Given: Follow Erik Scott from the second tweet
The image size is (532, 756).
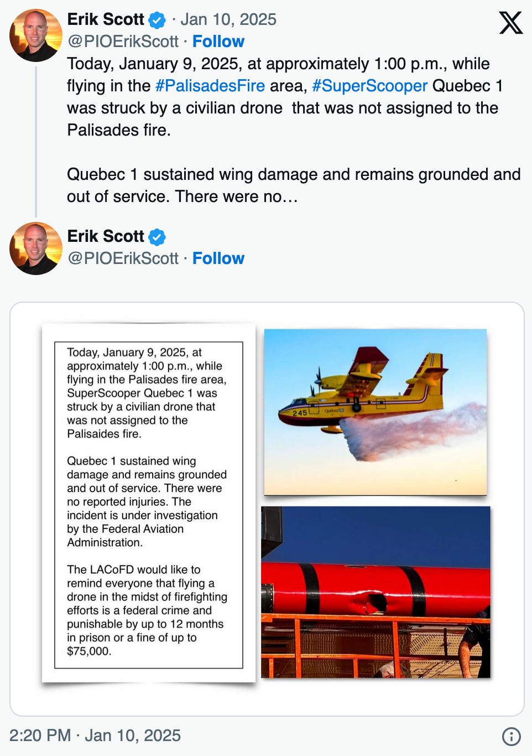Looking at the screenshot, I should [218, 258].
